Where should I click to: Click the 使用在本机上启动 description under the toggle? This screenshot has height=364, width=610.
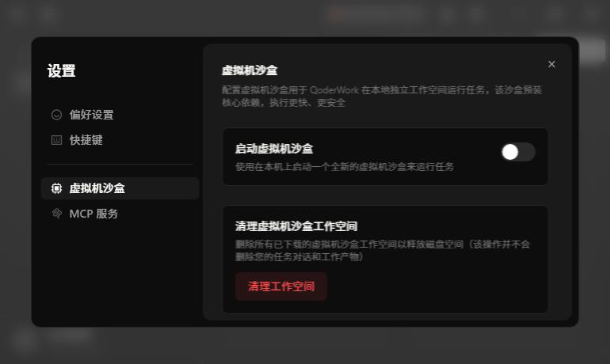345,167
